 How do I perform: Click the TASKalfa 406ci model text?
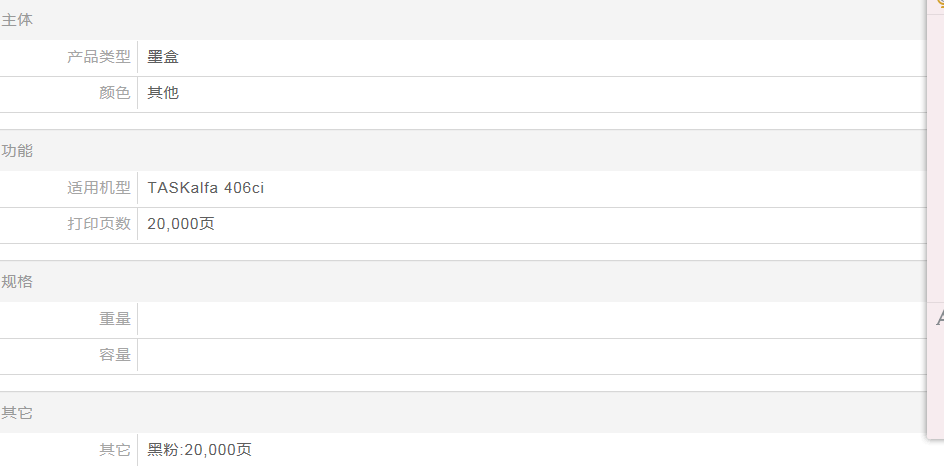pos(206,188)
